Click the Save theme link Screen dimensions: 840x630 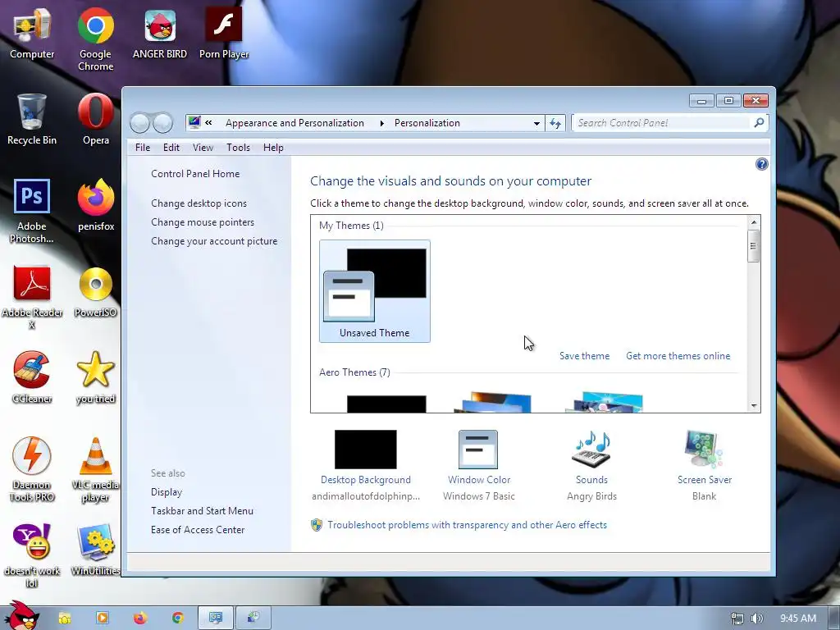tap(584, 356)
